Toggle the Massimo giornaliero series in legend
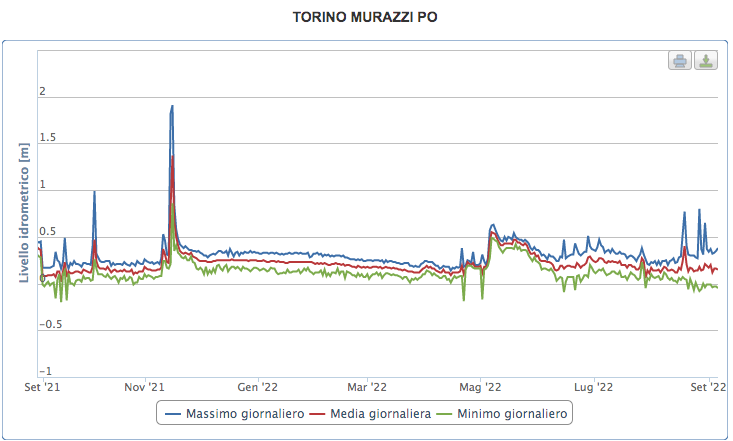 click(x=234, y=412)
